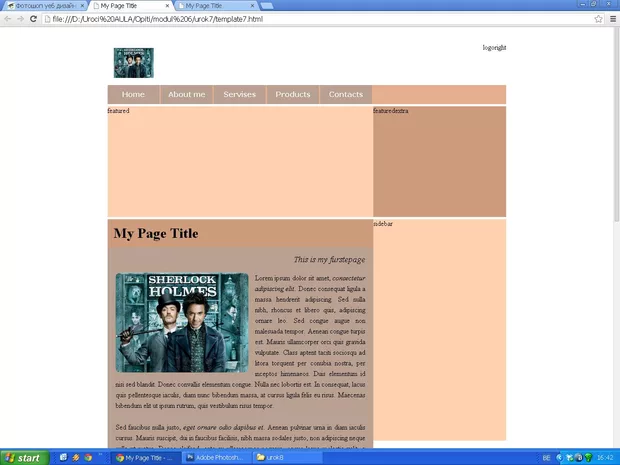620x465 pixels.
Task: Switch to the third My Page Title tab
Action: (215, 6)
